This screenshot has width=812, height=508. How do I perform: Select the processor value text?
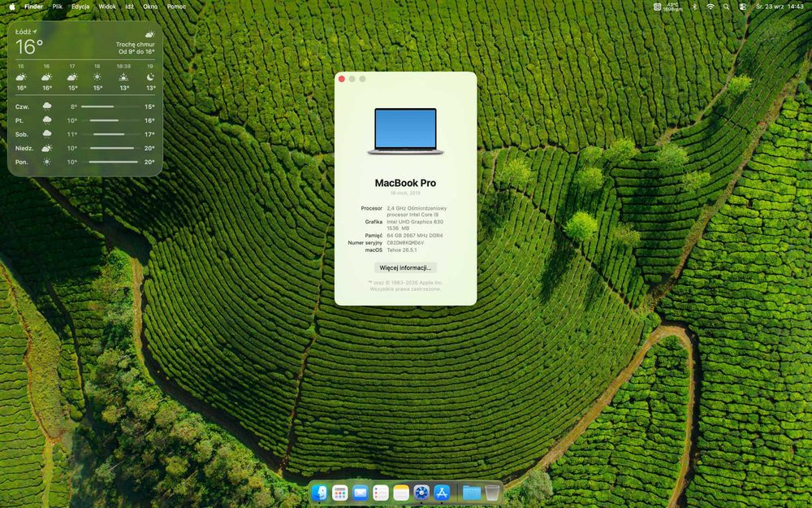[417, 211]
